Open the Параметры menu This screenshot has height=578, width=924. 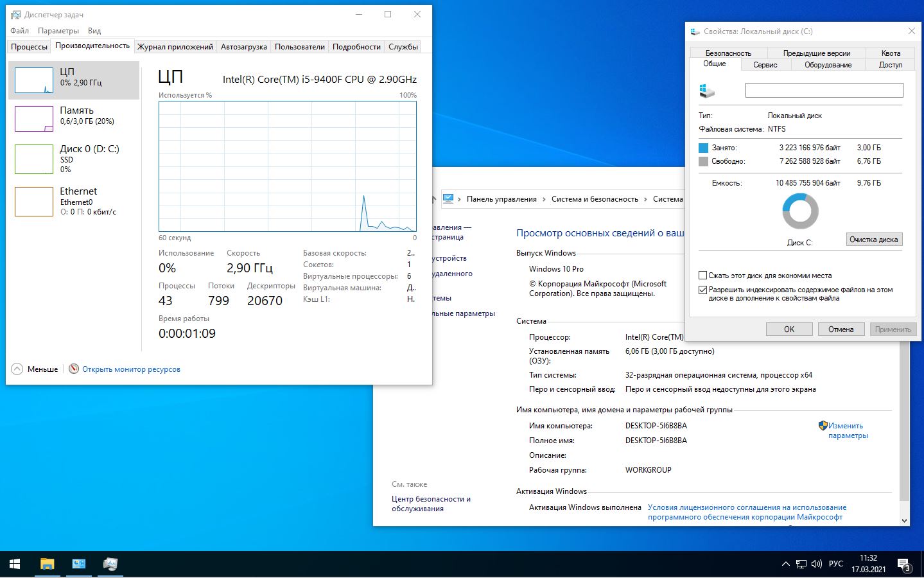click(58, 31)
